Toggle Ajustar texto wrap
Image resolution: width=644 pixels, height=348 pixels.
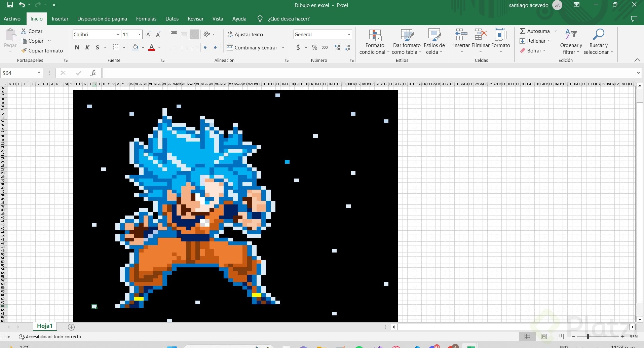pyautogui.click(x=245, y=34)
